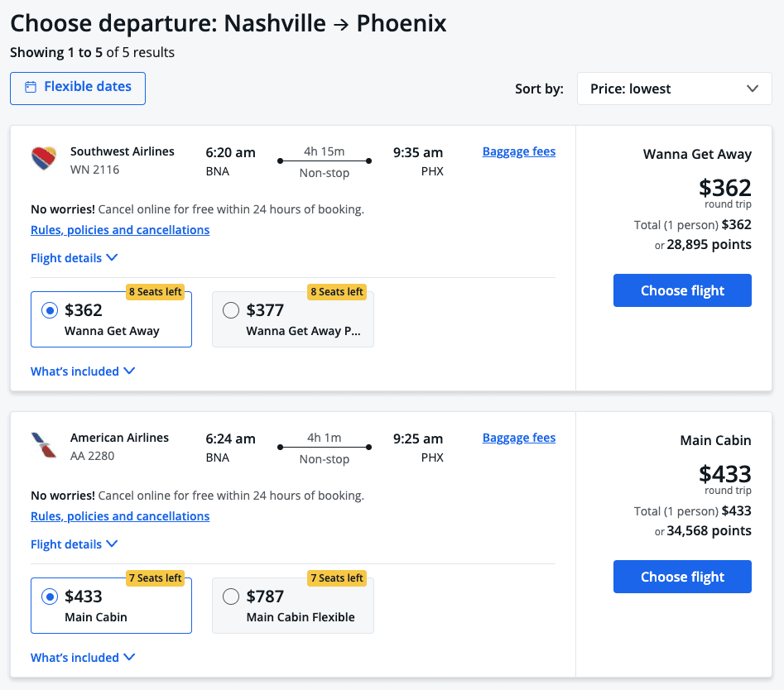Screen dimensions: 784x690
Task: Click the 7 Seats left badge on Main Cabin
Action: pyautogui.click(x=155, y=577)
